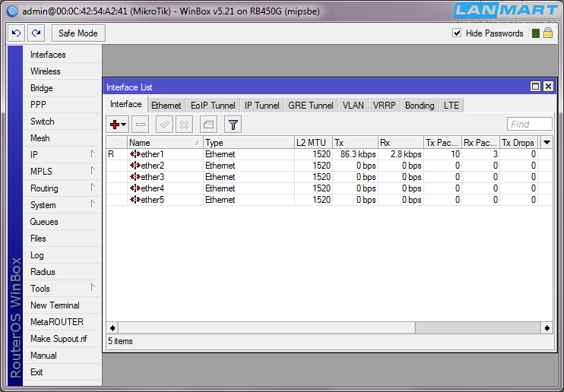Open Radius in the sidebar

pyautogui.click(x=62, y=272)
